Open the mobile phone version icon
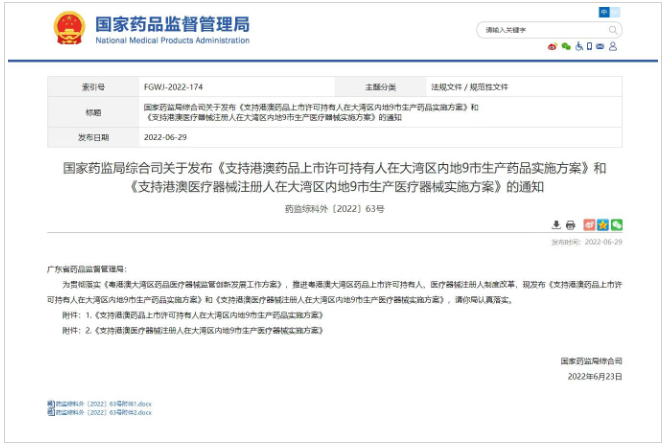This screenshot has height=443, width=665. click(x=589, y=47)
